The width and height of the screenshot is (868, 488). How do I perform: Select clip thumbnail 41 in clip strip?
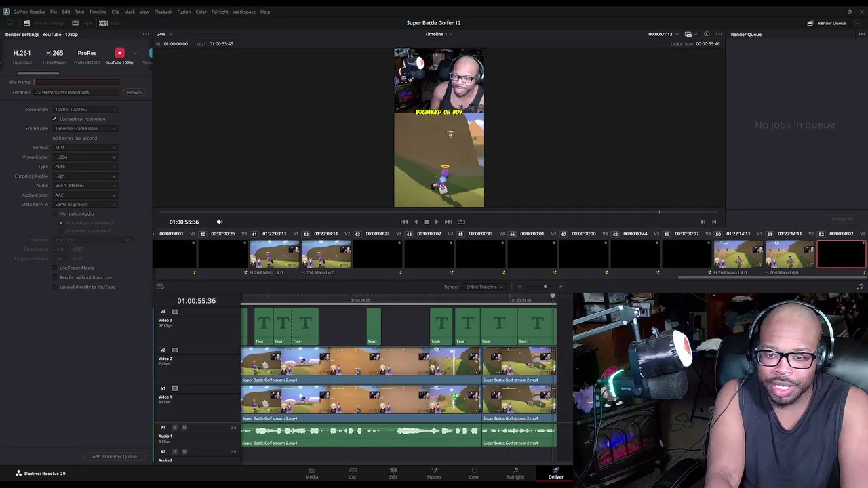[x=275, y=255]
